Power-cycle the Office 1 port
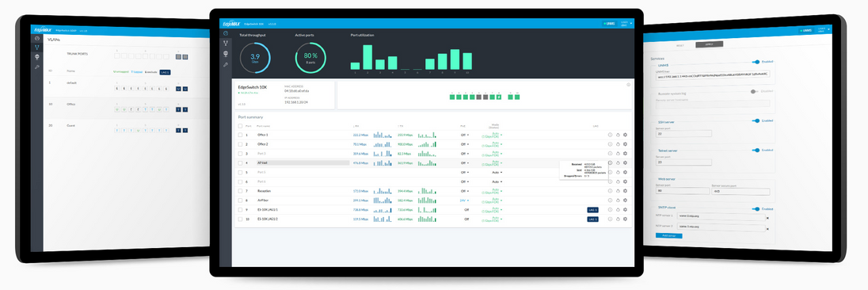 617,135
